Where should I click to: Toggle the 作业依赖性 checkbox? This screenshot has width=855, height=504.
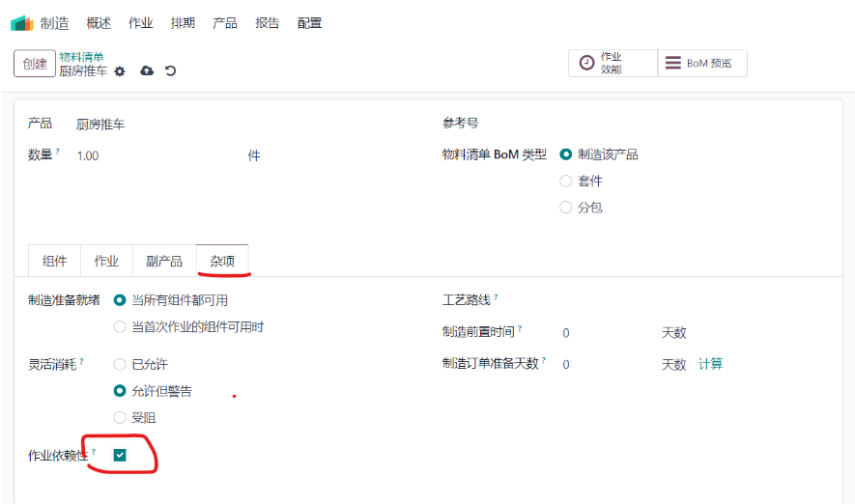[120, 455]
